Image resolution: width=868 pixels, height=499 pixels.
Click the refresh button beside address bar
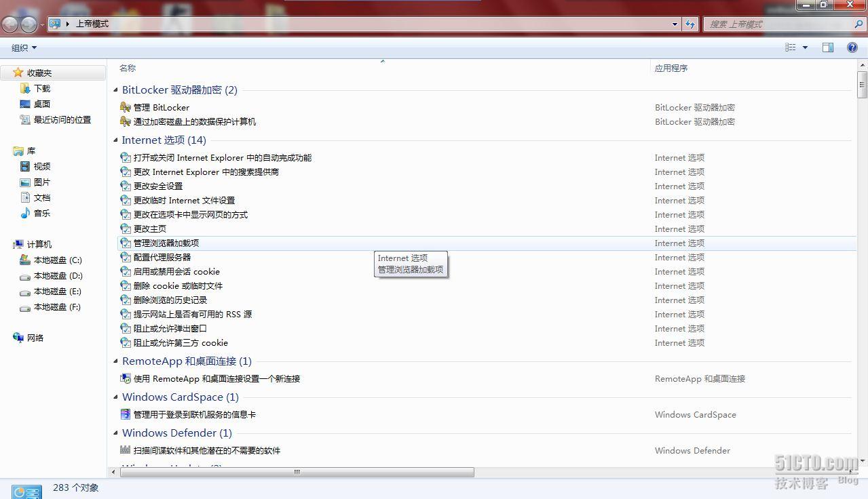tap(690, 24)
